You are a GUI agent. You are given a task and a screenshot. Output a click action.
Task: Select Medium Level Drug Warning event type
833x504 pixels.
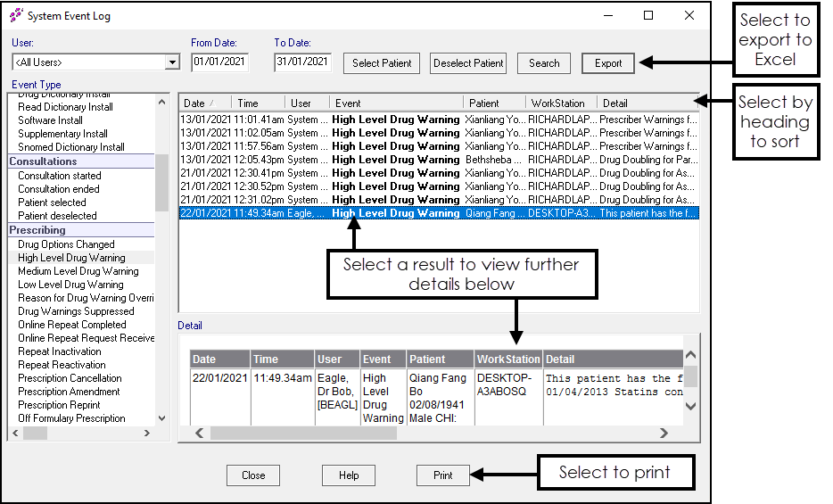(78, 271)
